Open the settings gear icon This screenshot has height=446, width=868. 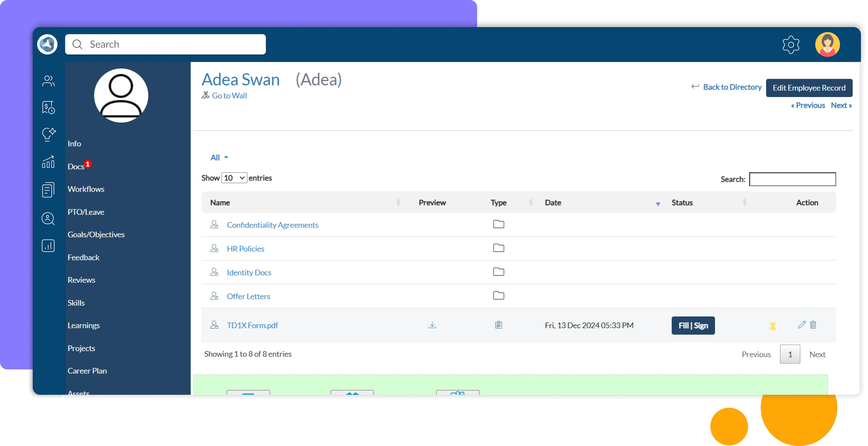point(790,44)
